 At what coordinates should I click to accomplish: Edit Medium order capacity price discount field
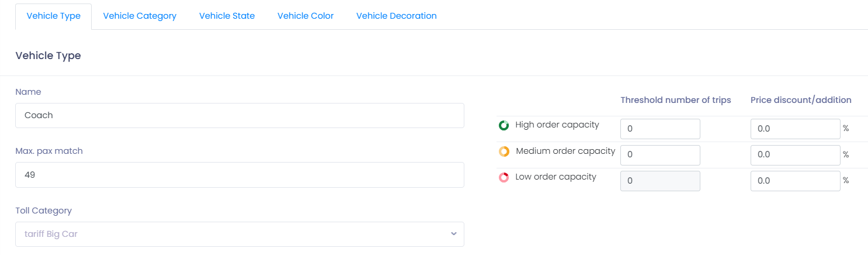point(795,155)
